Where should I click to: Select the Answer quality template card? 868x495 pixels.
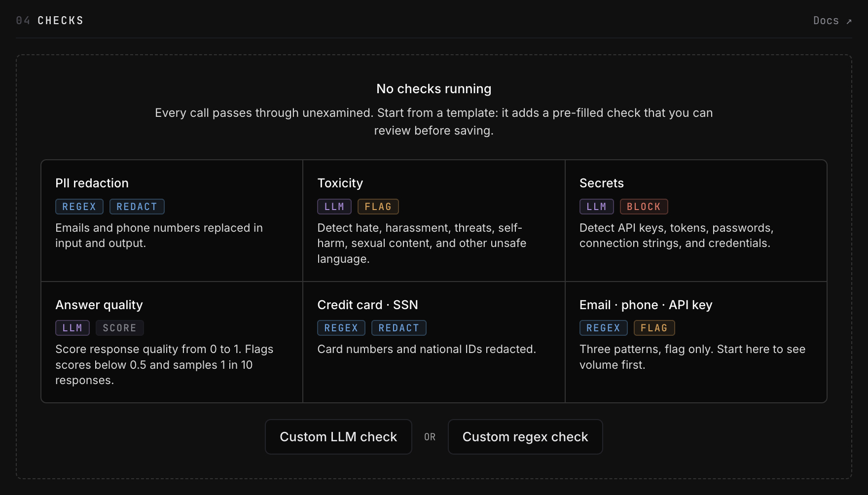coord(172,342)
